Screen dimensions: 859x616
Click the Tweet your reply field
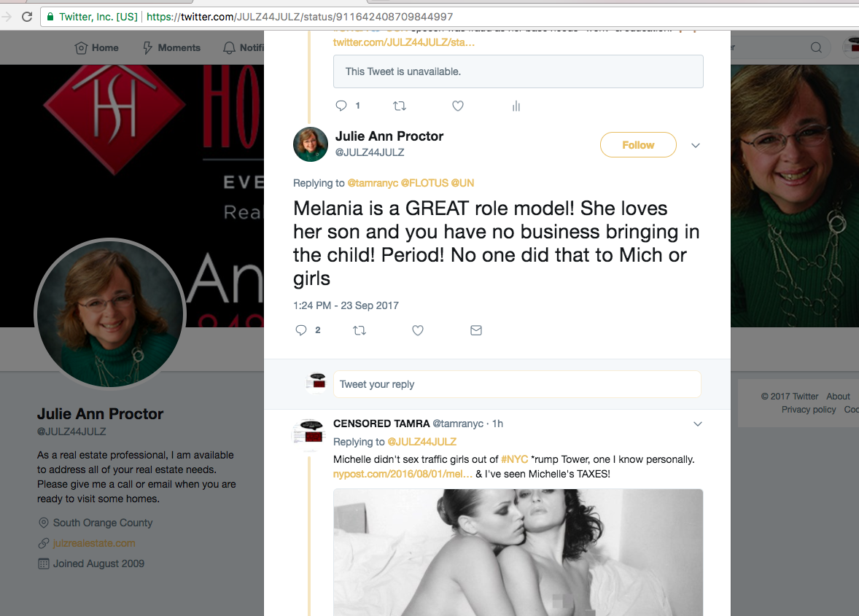(x=517, y=384)
